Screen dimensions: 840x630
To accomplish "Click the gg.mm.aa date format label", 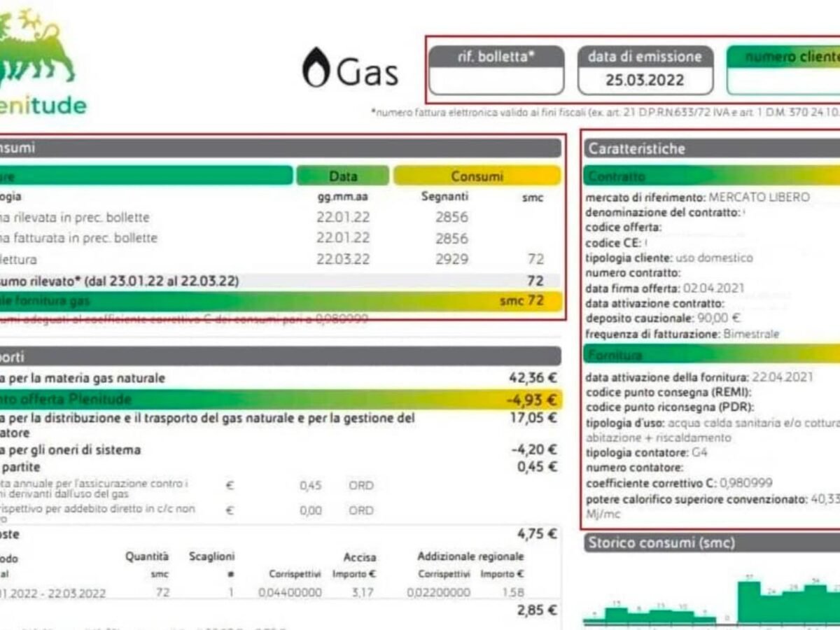I will coord(342,197).
